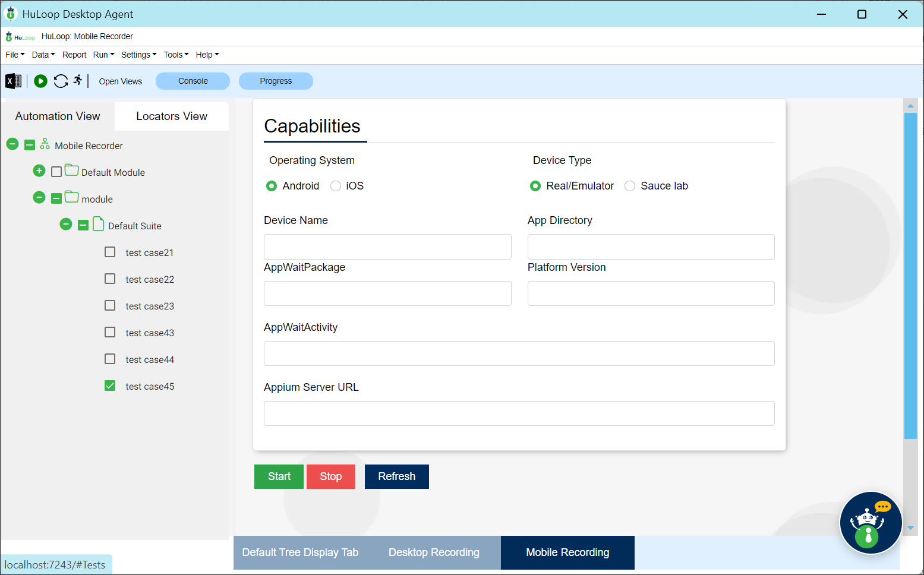Image resolution: width=924 pixels, height=575 pixels.
Task: Click the HuLoop Desktop Agent title bar icon
Action: click(x=11, y=14)
